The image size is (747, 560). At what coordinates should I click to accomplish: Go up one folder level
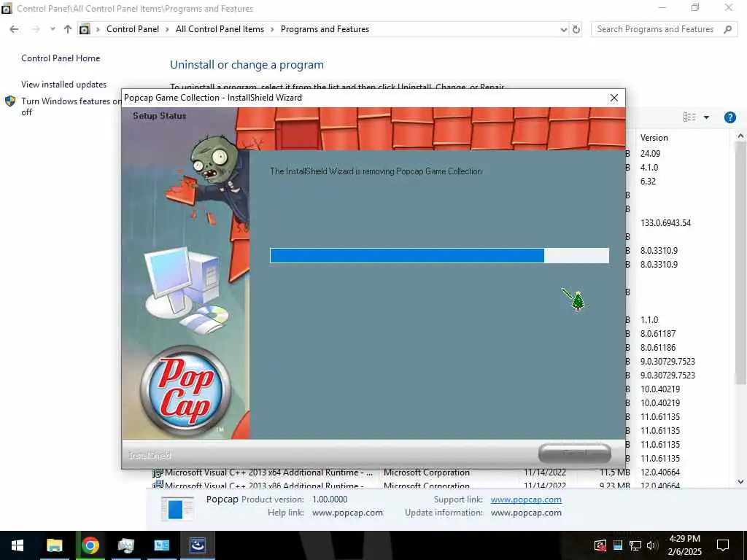(68, 29)
